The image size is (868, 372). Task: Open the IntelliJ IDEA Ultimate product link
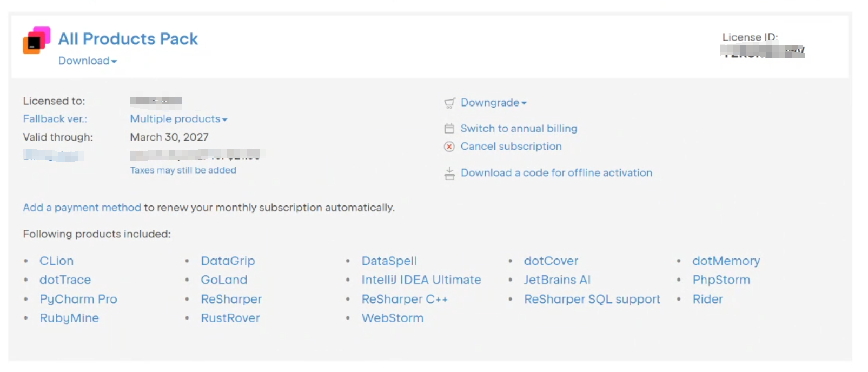[x=421, y=280]
